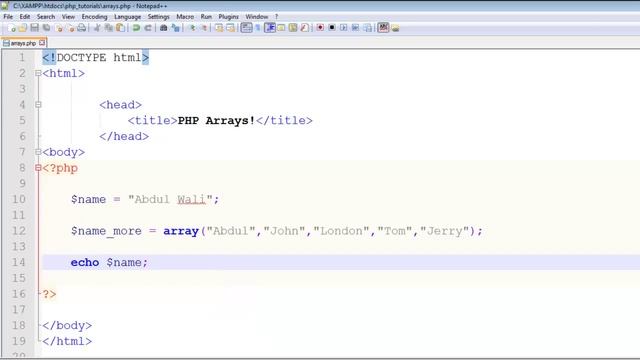Close the arrays.php tab via its X

[x=42, y=42]
